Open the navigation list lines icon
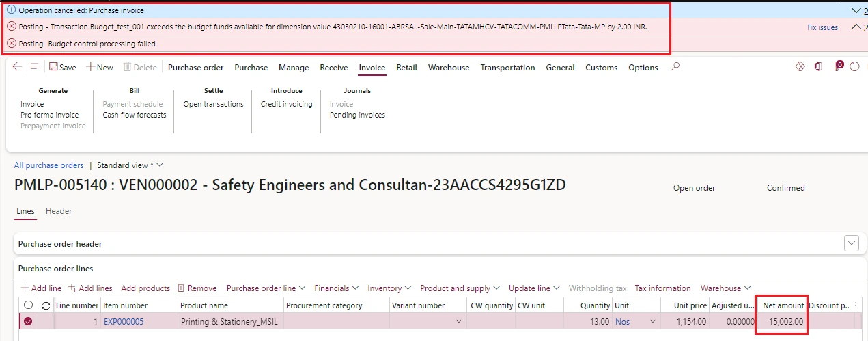 pos(34,67)
